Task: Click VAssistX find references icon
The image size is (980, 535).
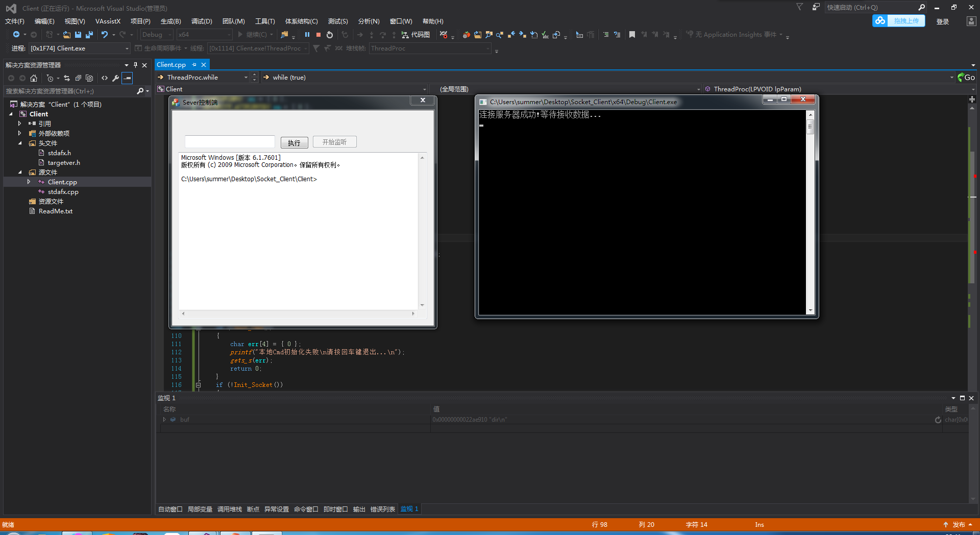Action: 500,35
